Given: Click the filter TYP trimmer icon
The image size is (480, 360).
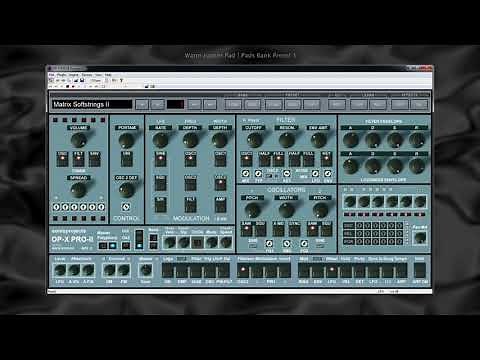Looking at the screenshot, I should (258, 173).
